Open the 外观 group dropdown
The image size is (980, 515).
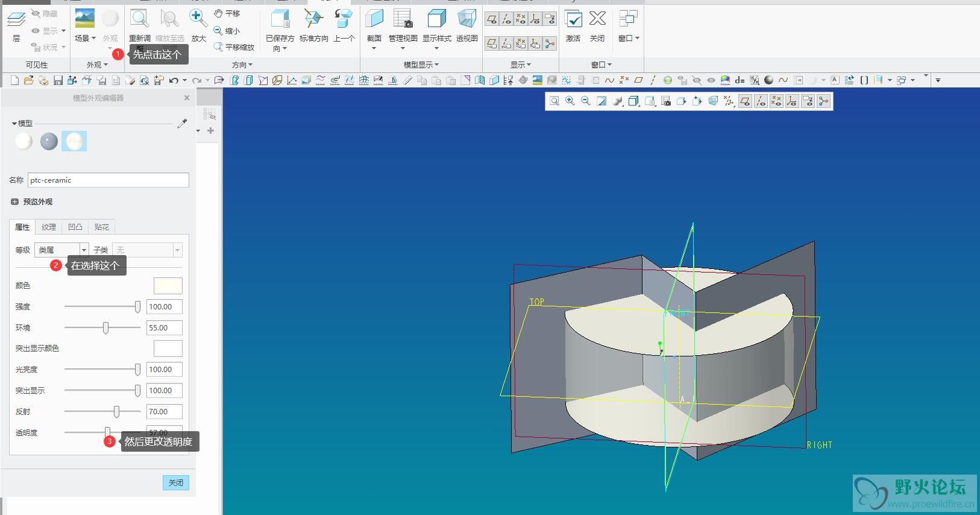tap(97, 65)
